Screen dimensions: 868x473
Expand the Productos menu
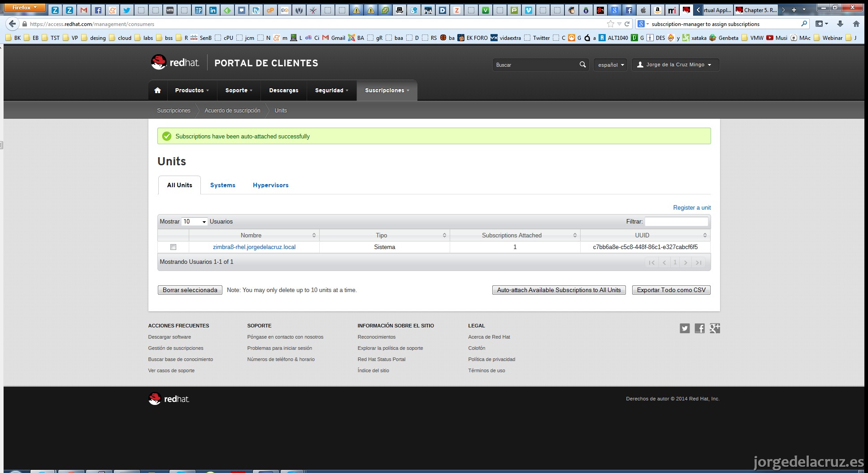pyautogui.click(x=192, y=90)
